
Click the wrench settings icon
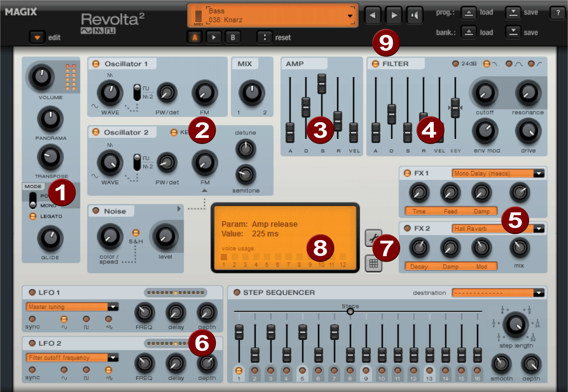click(374, 238)
